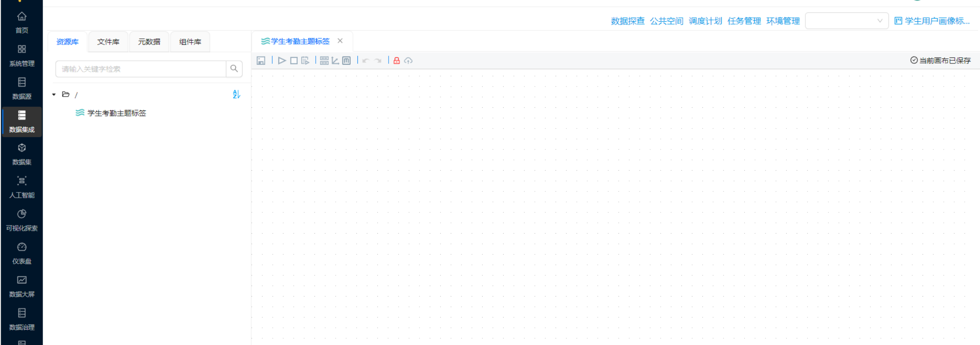
Task: Open 数据大屏 in the sidebar
Action: pyautogui.click(x=22, y=287)
